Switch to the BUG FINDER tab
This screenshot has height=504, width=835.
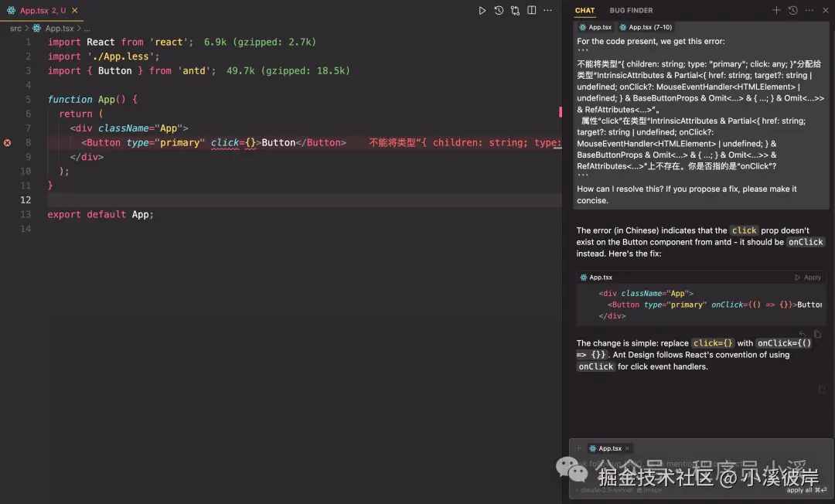631,10
